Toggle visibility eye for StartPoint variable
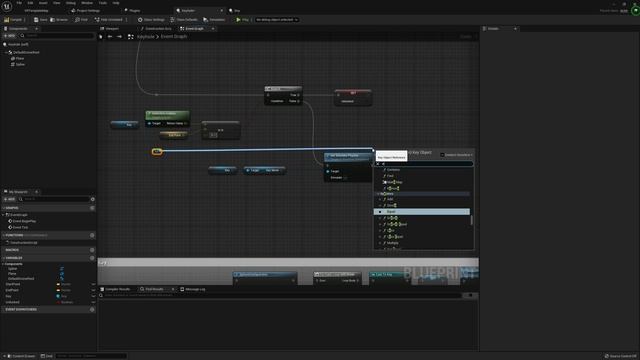Image resolution: width=640 pixels, height=360 pixels. (93, 284)
